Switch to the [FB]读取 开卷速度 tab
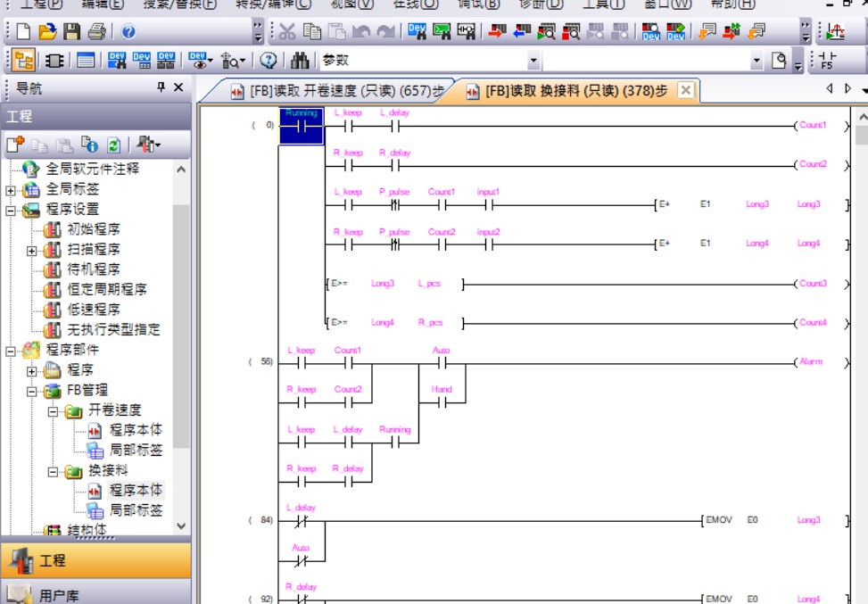The width and height of the screenshot is (868, 604). 337,91
